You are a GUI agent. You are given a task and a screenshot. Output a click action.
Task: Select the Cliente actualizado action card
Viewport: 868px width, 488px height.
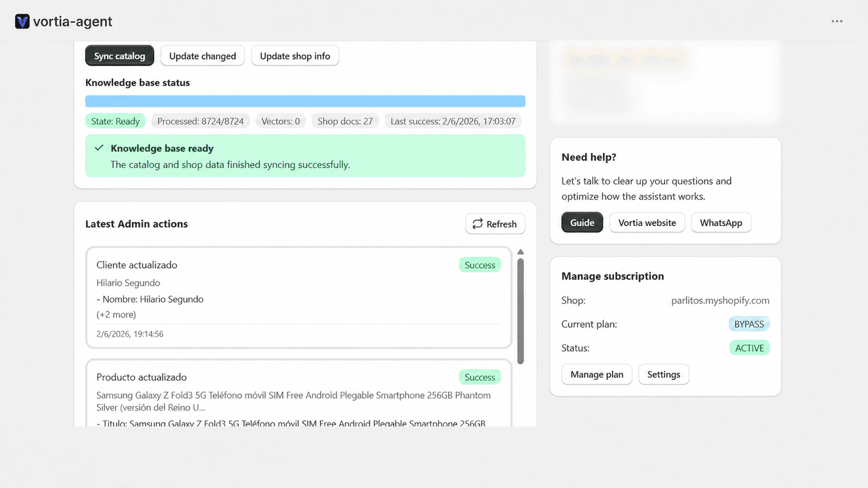[299, 298]
